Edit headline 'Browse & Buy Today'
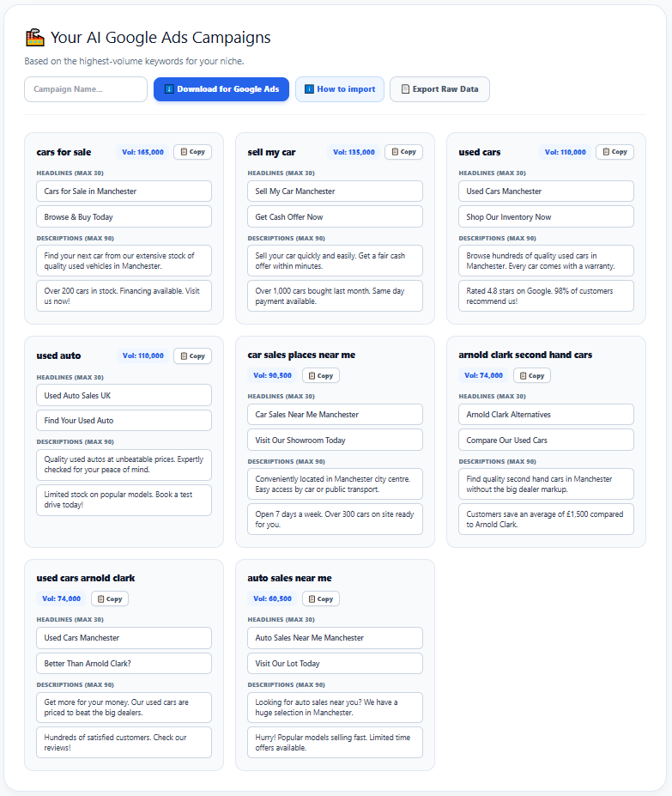The width and height of the screenshot is (672, 796). coord(124,216)
